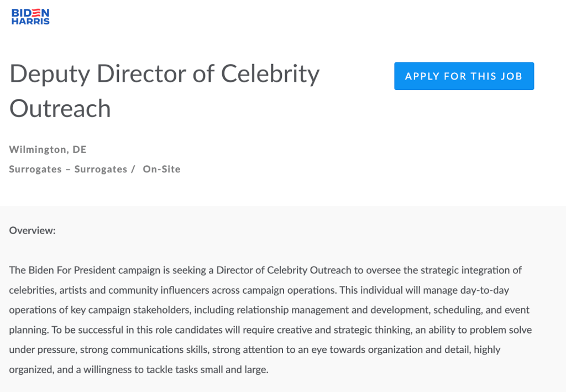This screenshot has height=392, width=566.
Task: Click the word "scheduling" in the overview
Action: 457,310
